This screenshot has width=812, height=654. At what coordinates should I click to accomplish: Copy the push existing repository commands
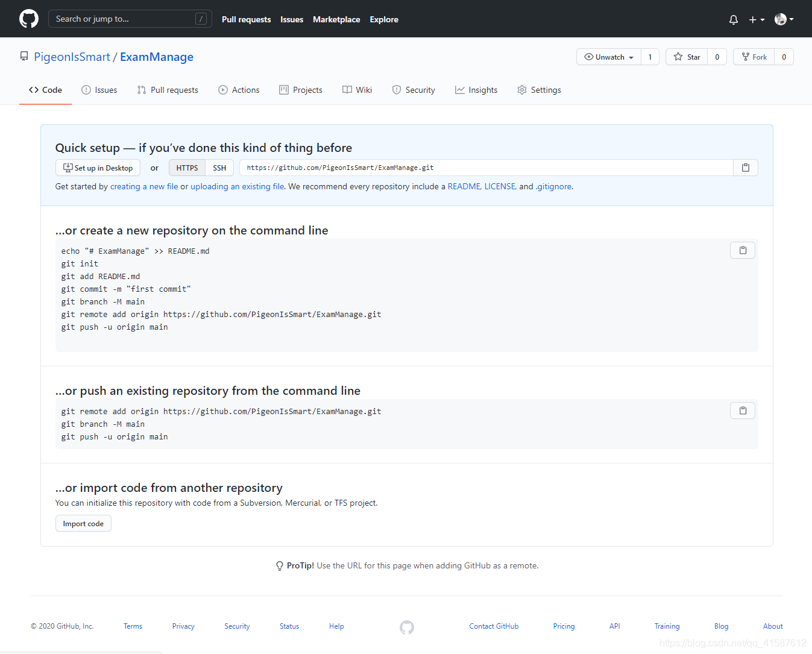click(x=743, y=410)
